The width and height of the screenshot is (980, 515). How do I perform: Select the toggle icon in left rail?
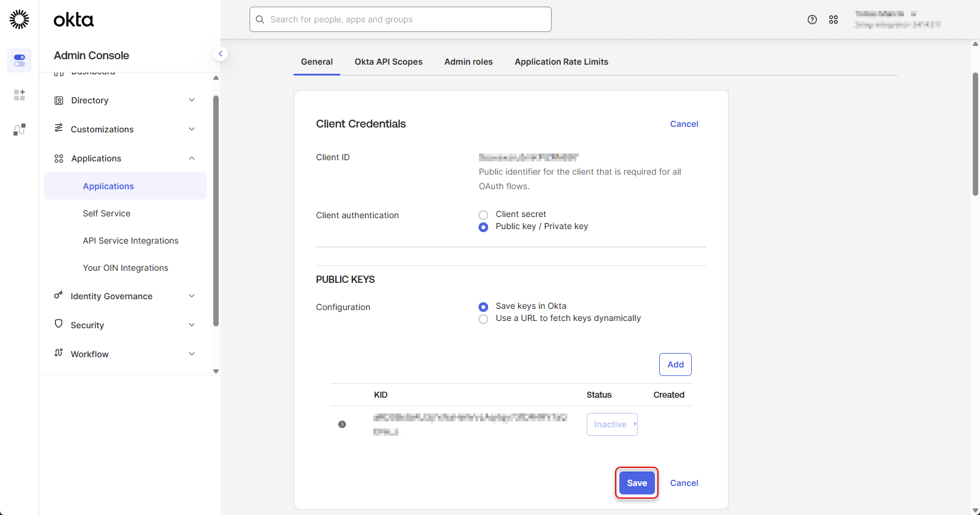point(19,60)
